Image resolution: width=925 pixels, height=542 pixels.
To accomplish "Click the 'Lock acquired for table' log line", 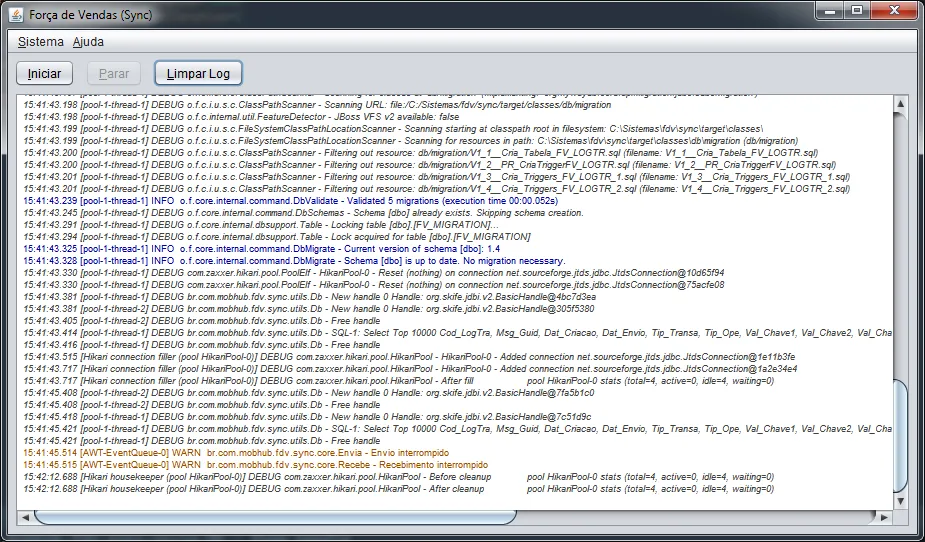I will click(x=277, y=236).
